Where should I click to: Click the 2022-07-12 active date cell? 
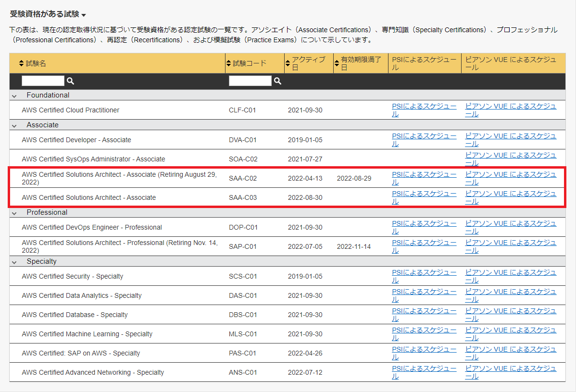[x=305, y=372]
